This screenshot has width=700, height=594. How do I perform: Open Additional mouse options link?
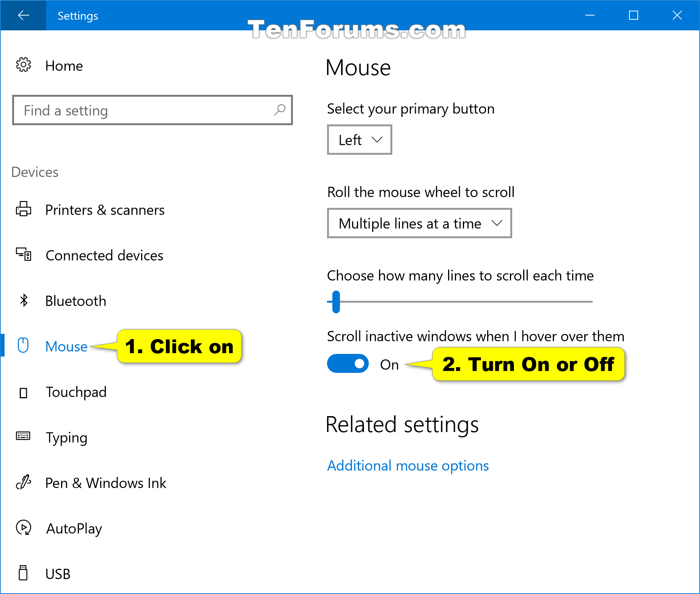(408, 465)
